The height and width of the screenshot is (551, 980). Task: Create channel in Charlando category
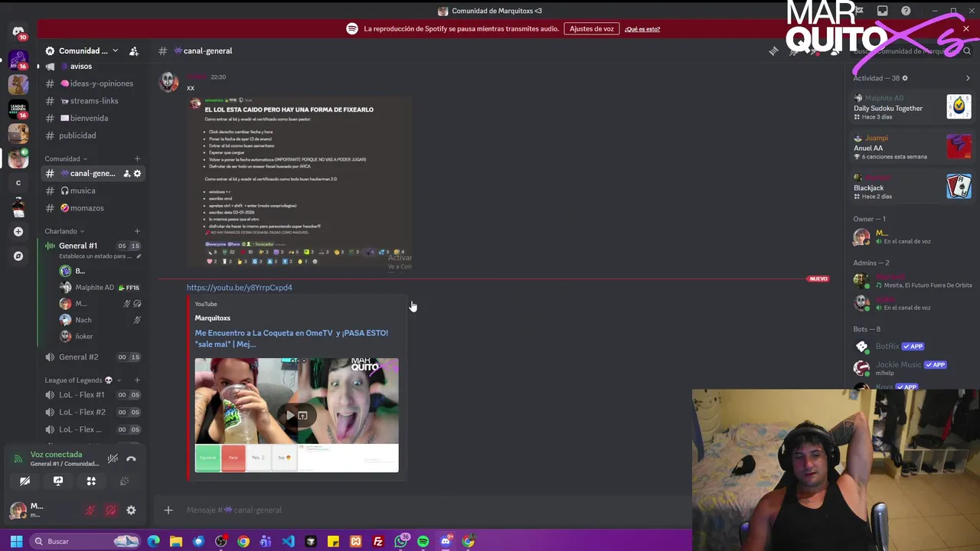pos(137,231)
